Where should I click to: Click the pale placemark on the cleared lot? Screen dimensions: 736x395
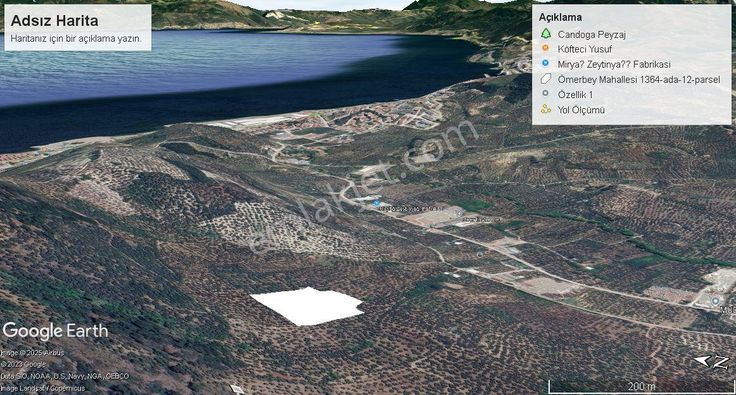point(460,213)
